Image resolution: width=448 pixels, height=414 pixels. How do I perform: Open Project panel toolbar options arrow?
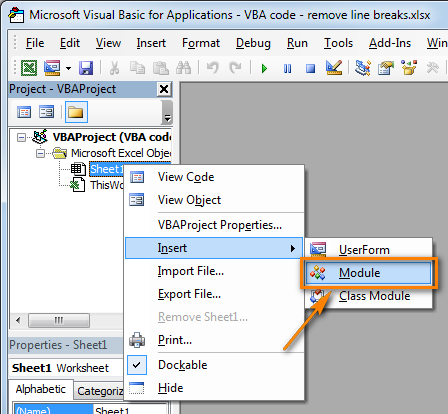tap(167, 117)
